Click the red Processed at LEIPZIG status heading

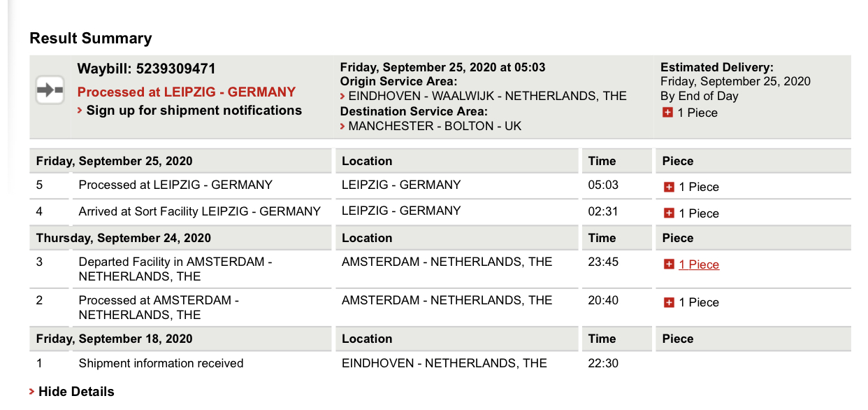(186, 92)
